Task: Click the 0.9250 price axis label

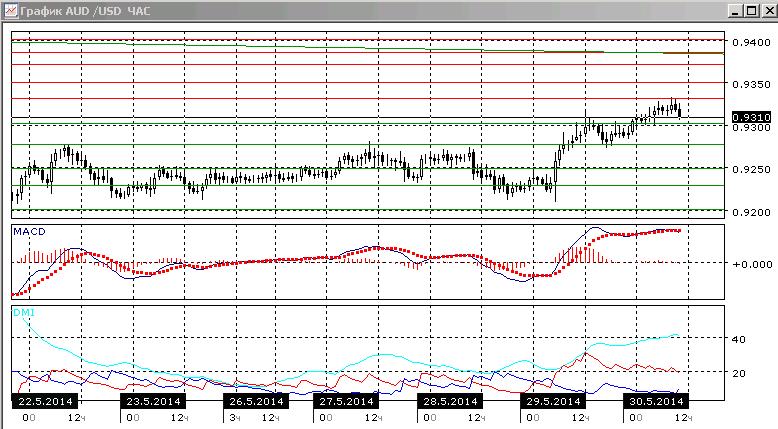Action: coord(751,170)
